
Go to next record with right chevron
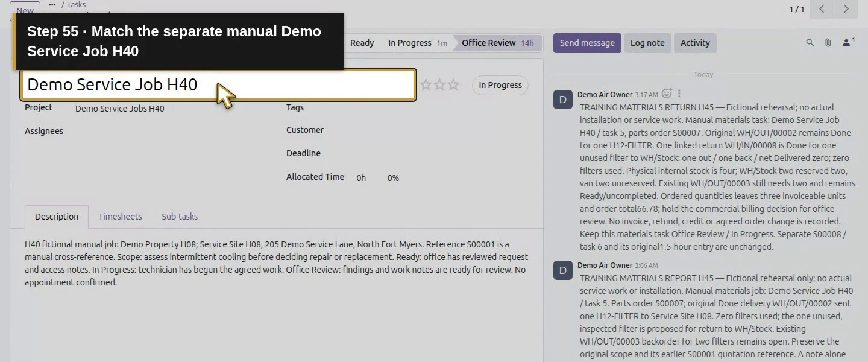846,9
